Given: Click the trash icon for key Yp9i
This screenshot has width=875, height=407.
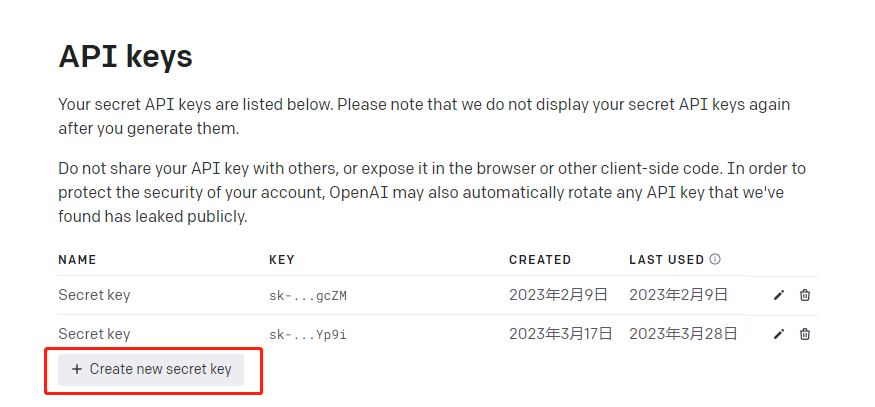Looking at the screenshot, I should [805, 334].
